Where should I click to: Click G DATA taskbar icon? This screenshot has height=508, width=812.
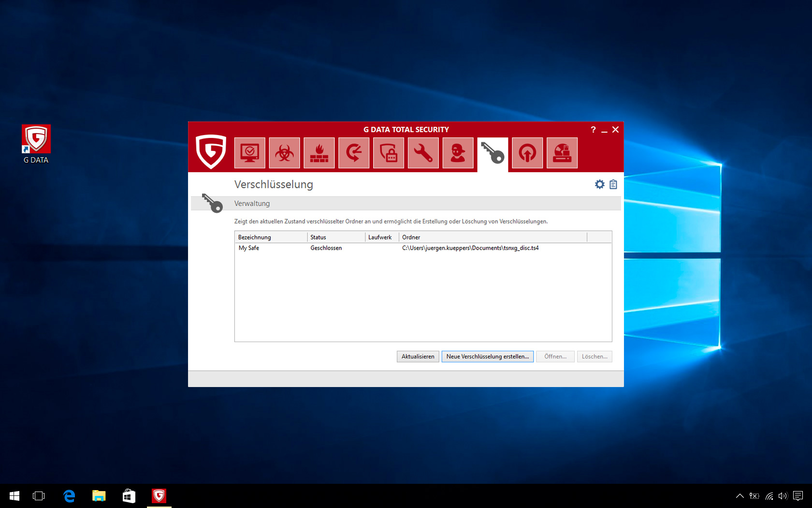click(x=159, y=496)
